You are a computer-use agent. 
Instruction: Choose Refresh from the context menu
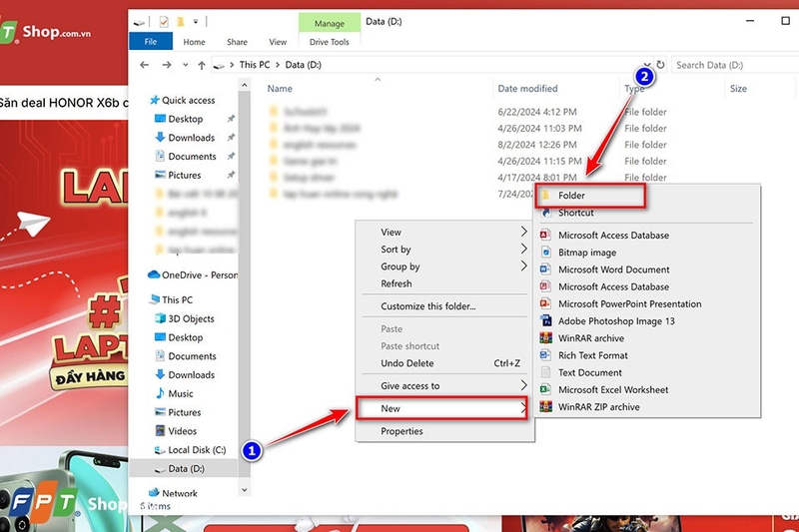[444, 283]
